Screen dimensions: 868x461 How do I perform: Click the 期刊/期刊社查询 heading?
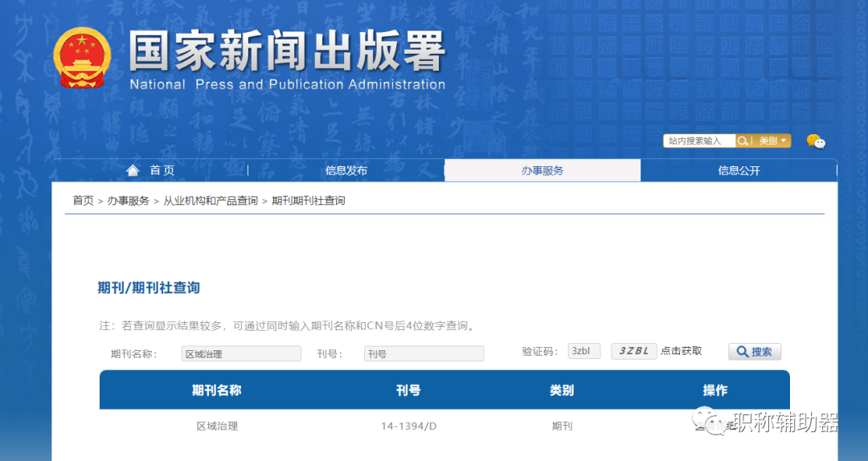pyautogui.click(x=149, y=288)
